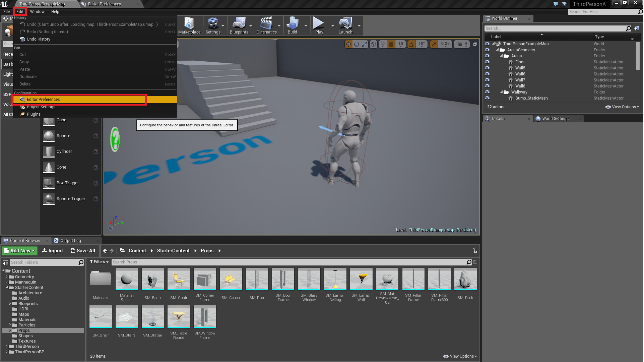Screen dimensions: 644x362
Task: Select Plugins from the Edit menu
Action: (34, 114)
